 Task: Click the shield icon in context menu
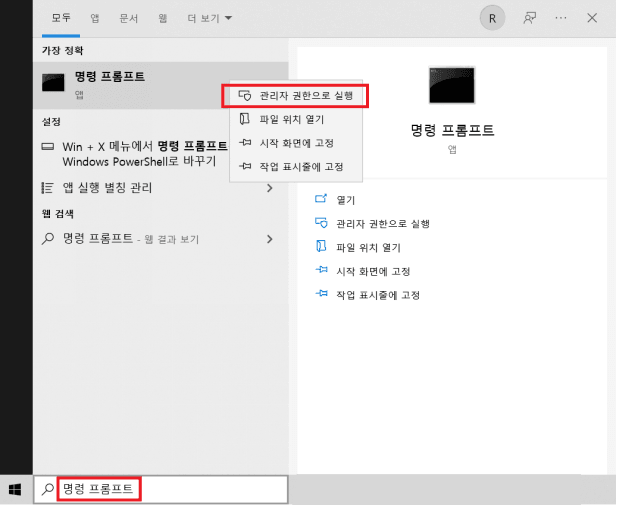tap(245, 96)
